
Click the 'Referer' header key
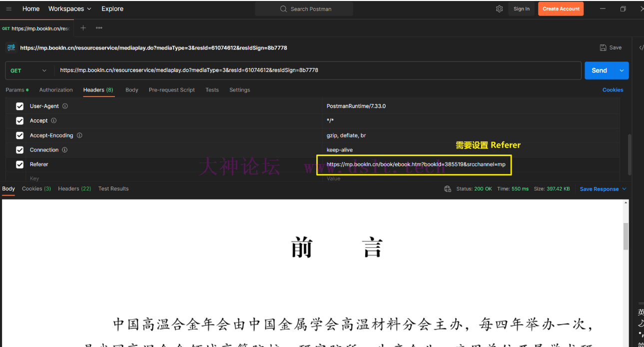(39, 164)
